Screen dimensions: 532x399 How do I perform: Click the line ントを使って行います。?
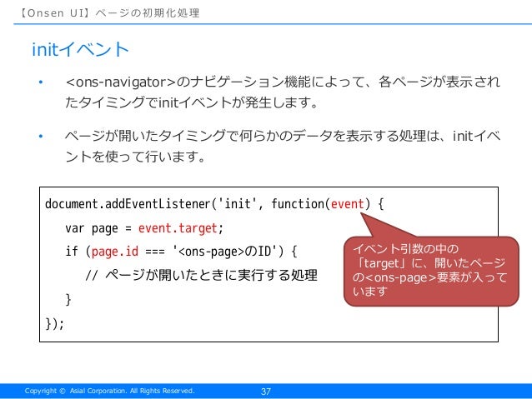tap(135, 157)
